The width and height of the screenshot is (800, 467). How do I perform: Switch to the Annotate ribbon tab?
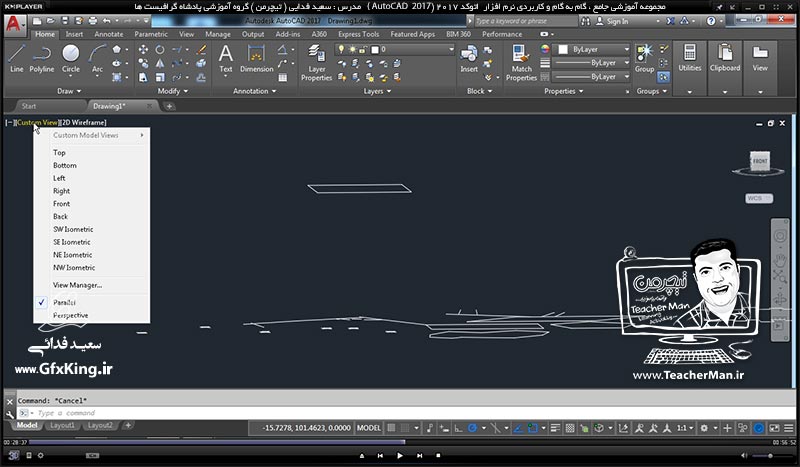(x=109, y=34)
